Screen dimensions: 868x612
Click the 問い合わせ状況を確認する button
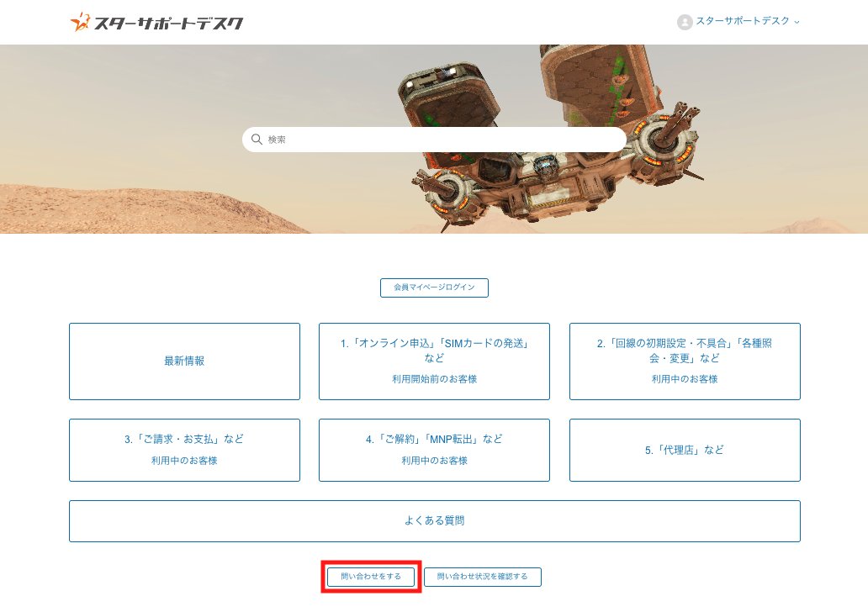tap(482, 577)
